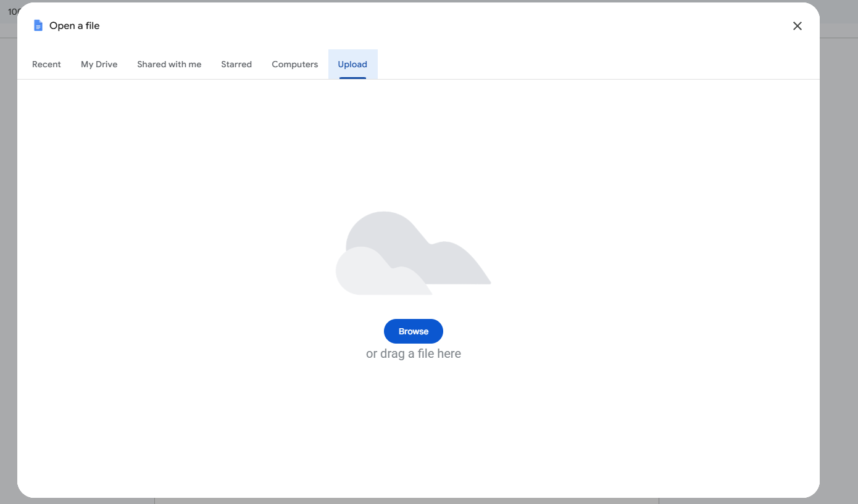Screen dimensions: 858x504
Task: Click the active Upload tab
Action: coord(352,64)
